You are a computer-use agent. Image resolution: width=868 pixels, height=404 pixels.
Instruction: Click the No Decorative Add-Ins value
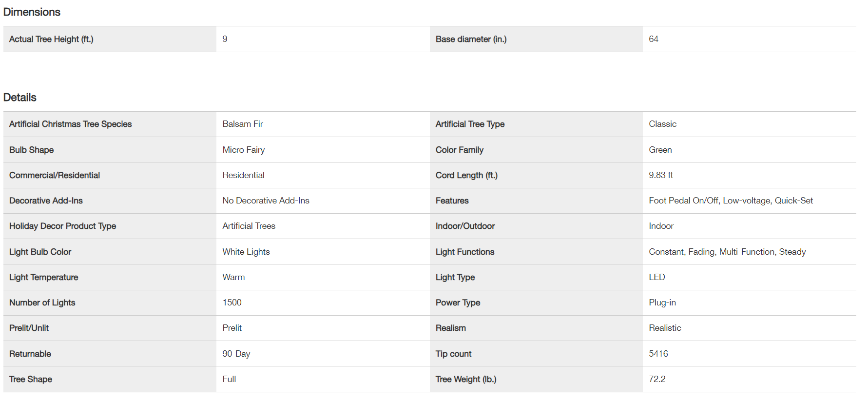(x=266, y=201)
